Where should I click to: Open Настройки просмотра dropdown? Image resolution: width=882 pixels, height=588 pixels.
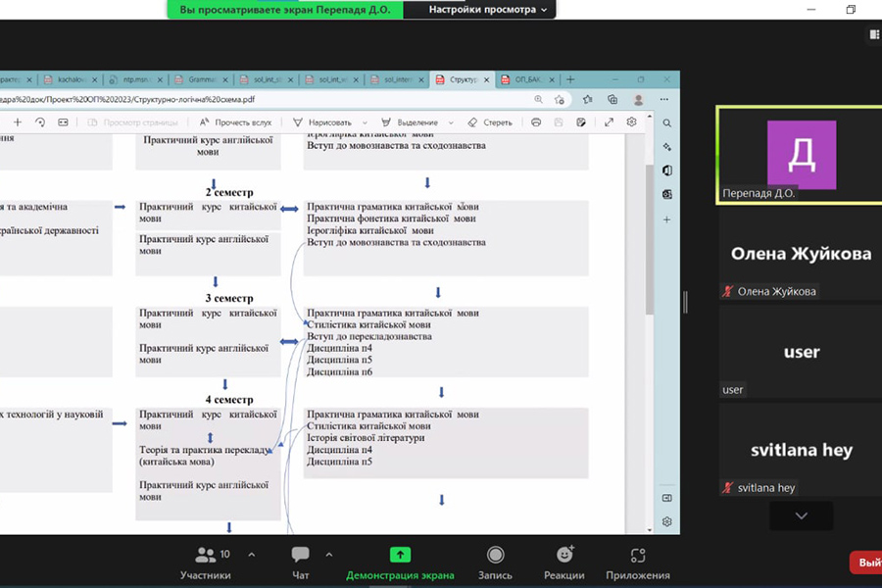(487, 10)
